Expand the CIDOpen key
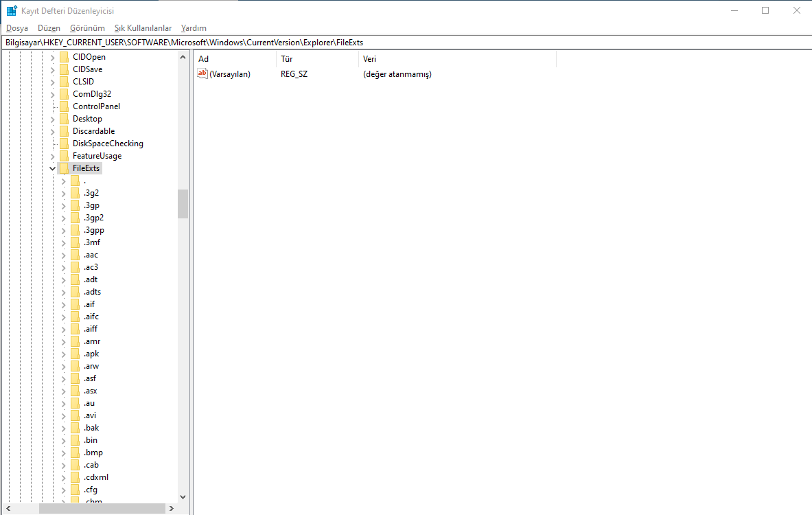This screenshot has width=812, height=515. click(x=52, y=57)
